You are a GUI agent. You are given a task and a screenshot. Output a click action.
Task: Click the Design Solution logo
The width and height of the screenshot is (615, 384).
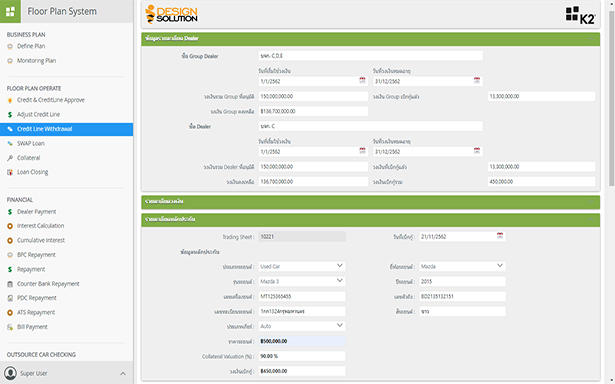coord(171,14)
